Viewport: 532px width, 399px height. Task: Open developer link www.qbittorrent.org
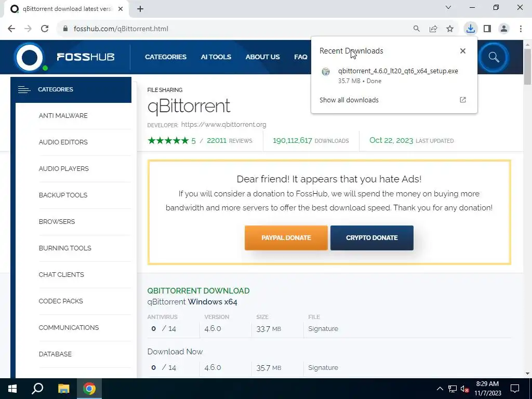pos(223,125)
